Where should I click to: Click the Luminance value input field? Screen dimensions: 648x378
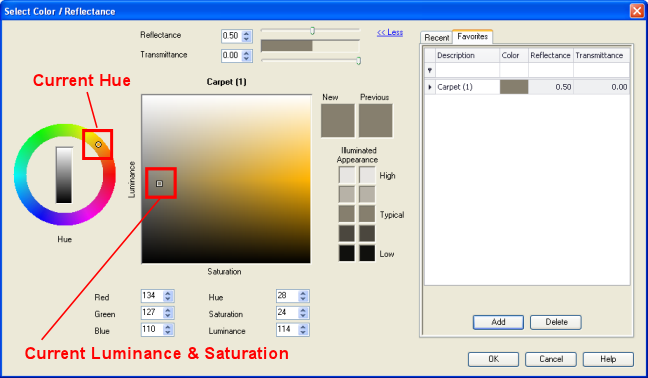[288, 330]
